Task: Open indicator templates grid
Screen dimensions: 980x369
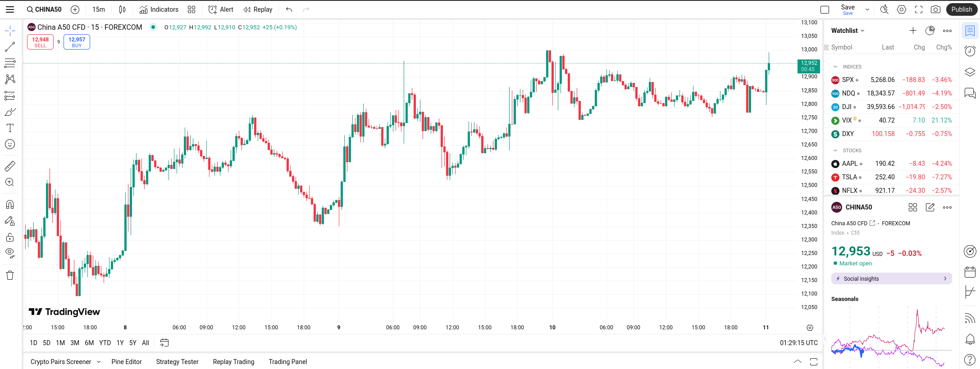Action: [191, 9]
